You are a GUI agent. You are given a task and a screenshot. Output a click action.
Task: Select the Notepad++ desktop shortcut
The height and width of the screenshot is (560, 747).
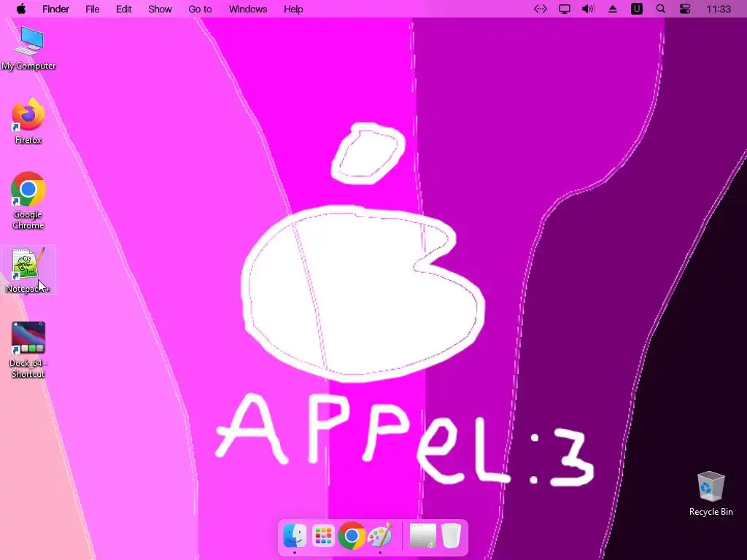[x=28, y=270]
